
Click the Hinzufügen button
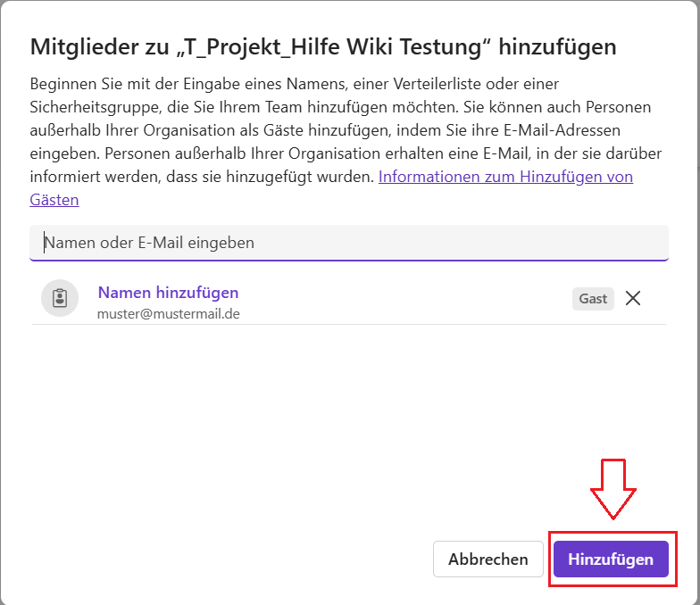click(611, 559)
